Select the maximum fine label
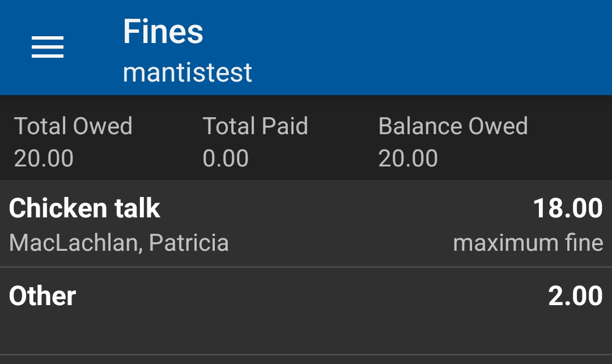The height and width of the screenshot is (364, 612). pyautogui.click(x=527, y=242)
